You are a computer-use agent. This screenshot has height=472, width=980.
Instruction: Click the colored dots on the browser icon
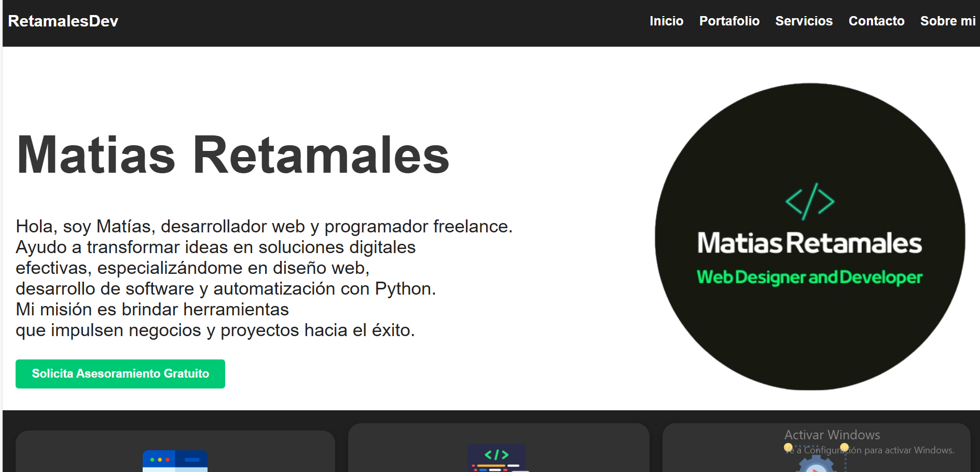(x=159, y=459)
